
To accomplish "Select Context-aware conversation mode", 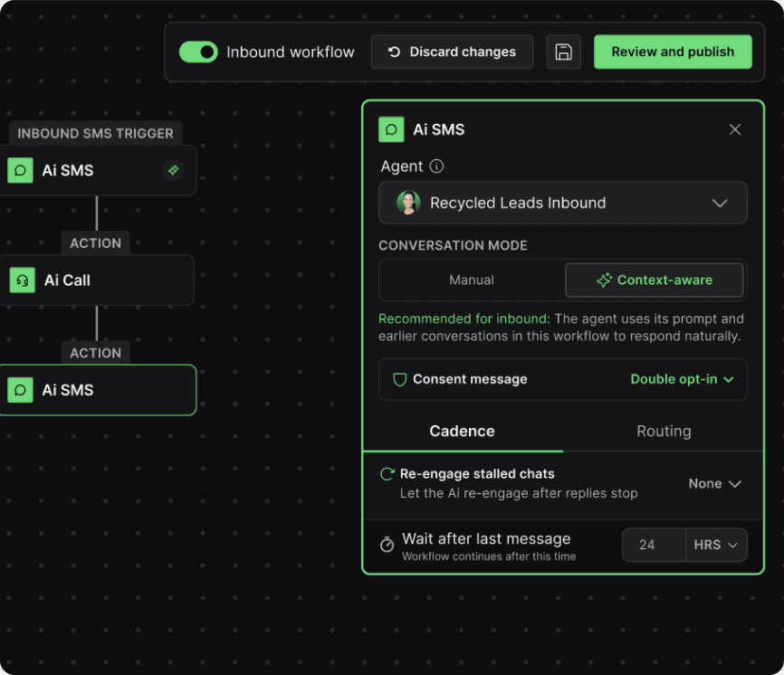I will [654, 280].
